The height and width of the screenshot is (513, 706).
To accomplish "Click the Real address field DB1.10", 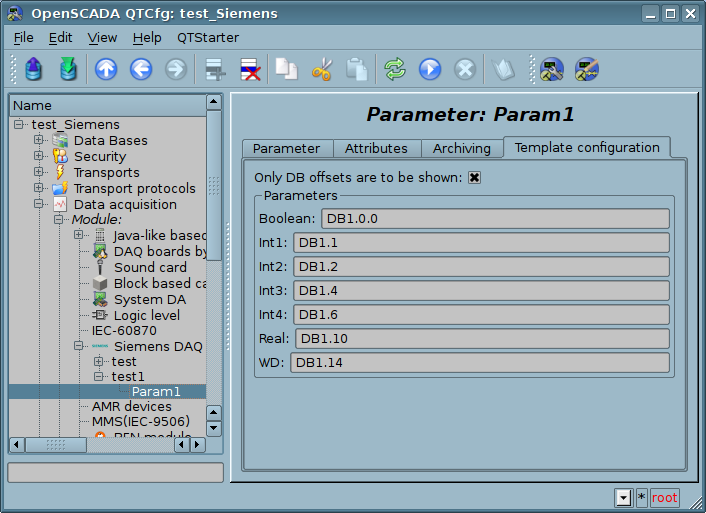I will (x=481, y=339).
